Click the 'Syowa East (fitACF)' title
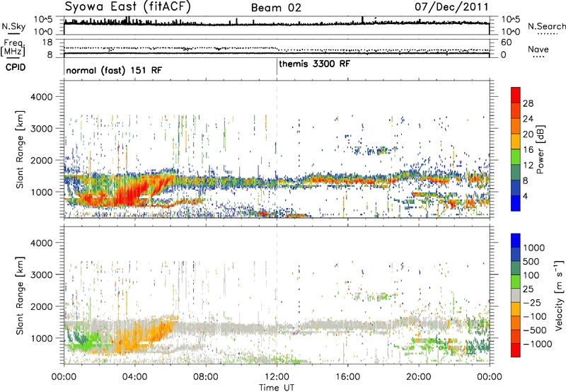This screenshot has height=392, width=566. pos(128,6)
